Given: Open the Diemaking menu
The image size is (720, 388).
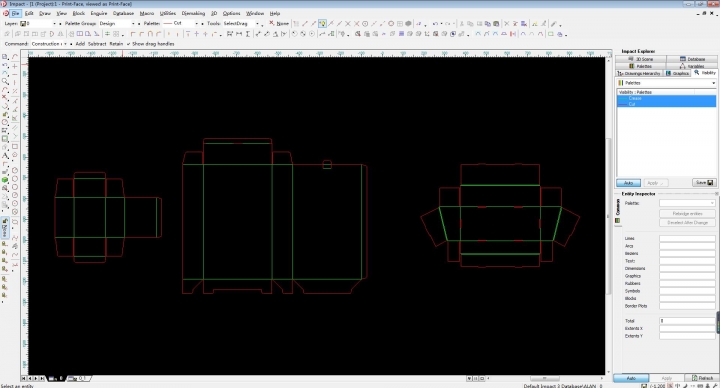Looking at the screenshot, I should click(193, 13).
